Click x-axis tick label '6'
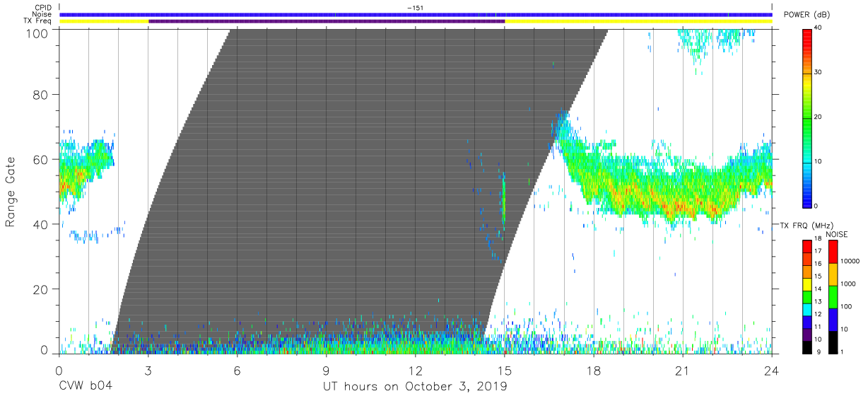The height and width of the screenshot is (401, 868). (x=237, y=370)
